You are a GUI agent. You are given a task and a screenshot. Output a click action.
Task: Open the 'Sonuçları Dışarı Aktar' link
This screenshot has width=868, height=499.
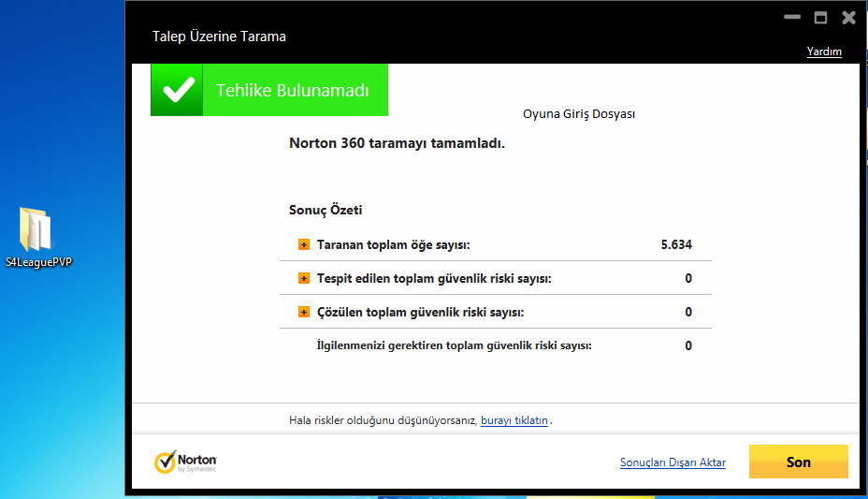tap(673, 462)
